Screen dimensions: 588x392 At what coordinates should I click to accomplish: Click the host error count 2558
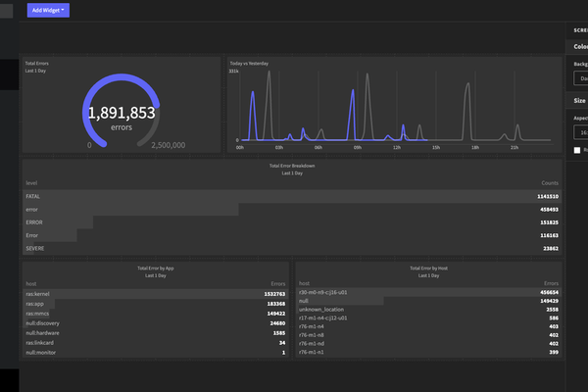(x=552, y=310)
